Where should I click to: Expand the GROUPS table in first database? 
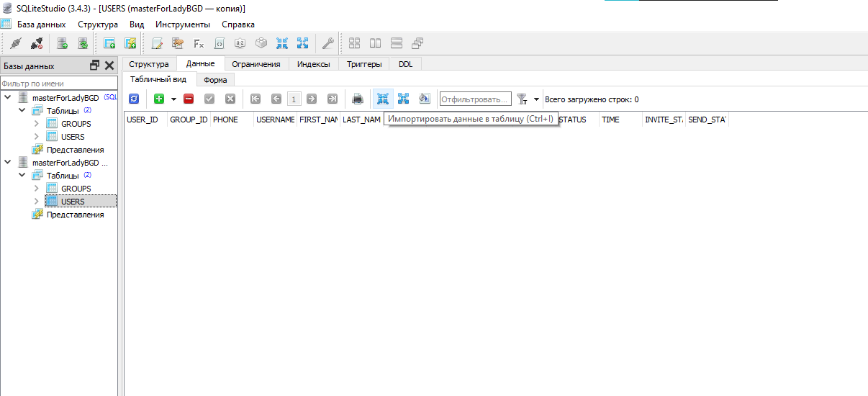click(x=37, y=124)
